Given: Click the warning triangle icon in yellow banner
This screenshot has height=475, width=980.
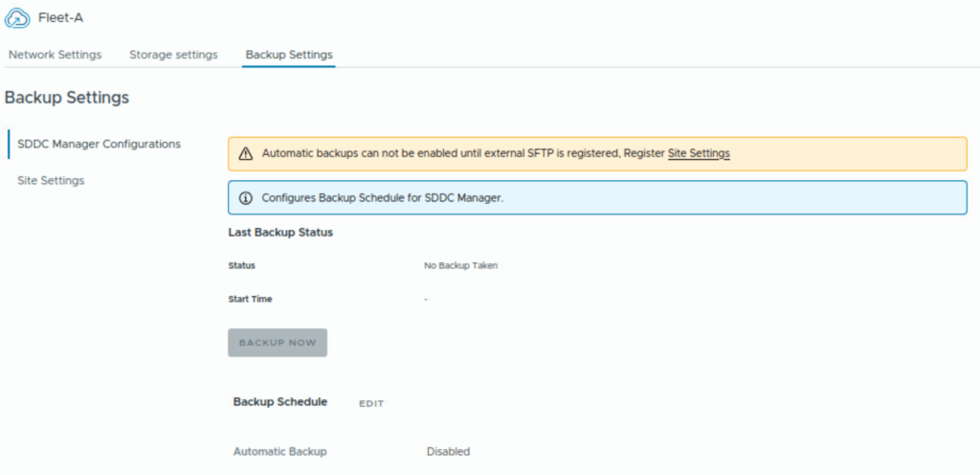Looking at the screenshot, I should (245, 153).
